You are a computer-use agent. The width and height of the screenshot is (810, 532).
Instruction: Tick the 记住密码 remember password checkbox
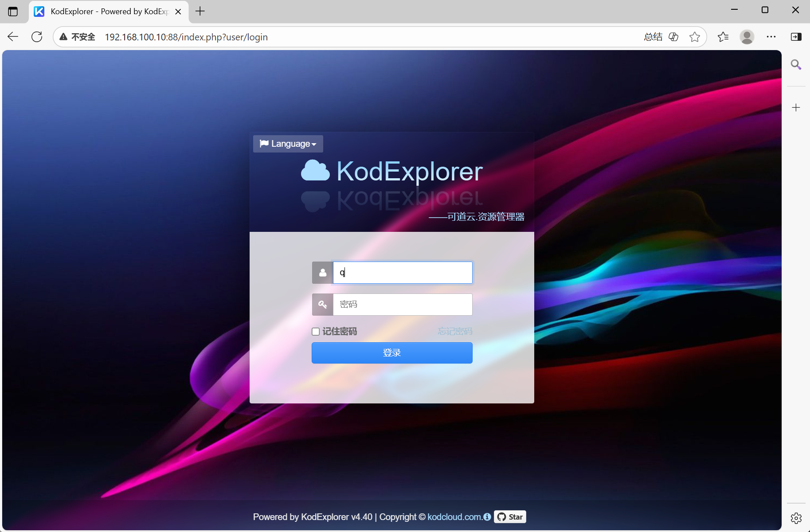(316, 332)
